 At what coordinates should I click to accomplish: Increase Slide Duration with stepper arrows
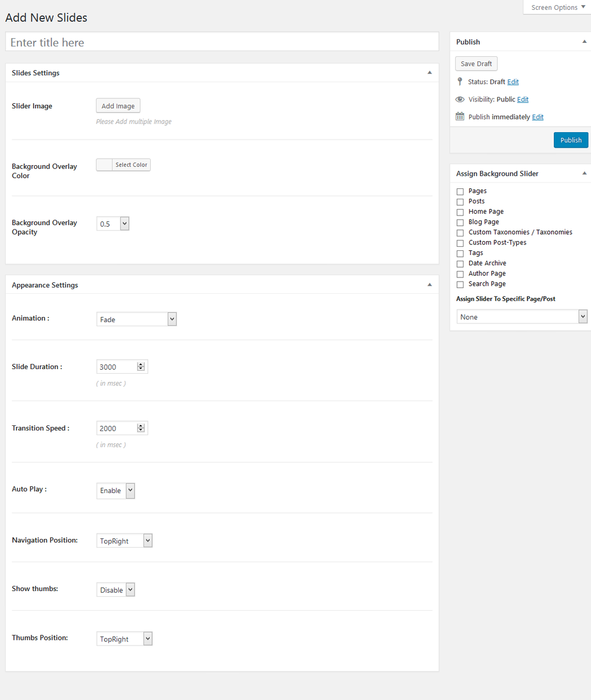pyautogui.click(x=141, y=364)
